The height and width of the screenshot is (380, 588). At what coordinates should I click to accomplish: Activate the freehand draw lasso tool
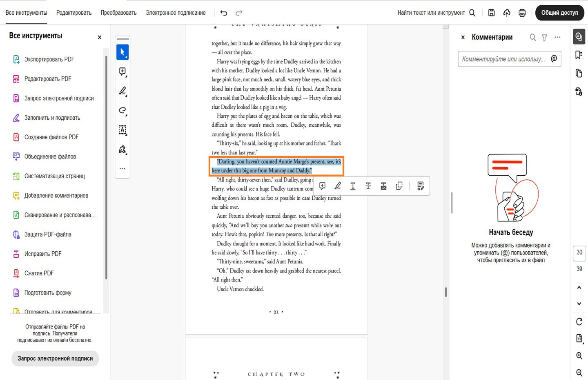(x=122, y=110)
